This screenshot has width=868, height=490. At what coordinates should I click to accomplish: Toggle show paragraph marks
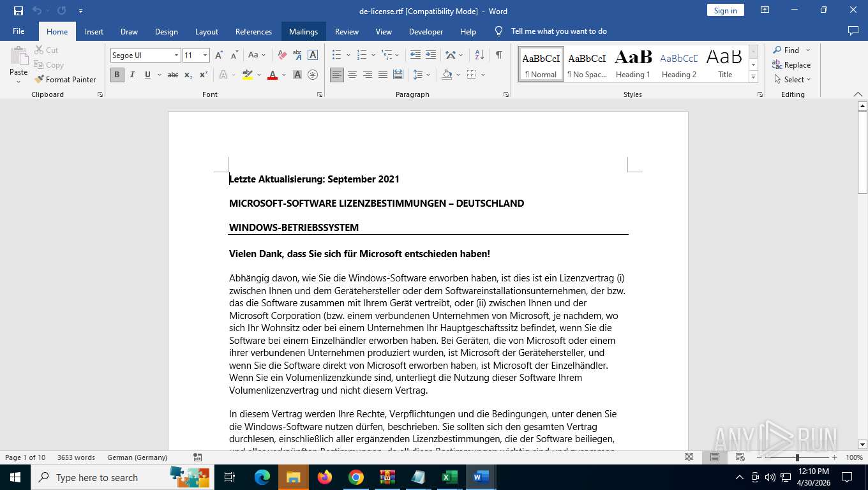pyautogui.click(x=499, y=56)
